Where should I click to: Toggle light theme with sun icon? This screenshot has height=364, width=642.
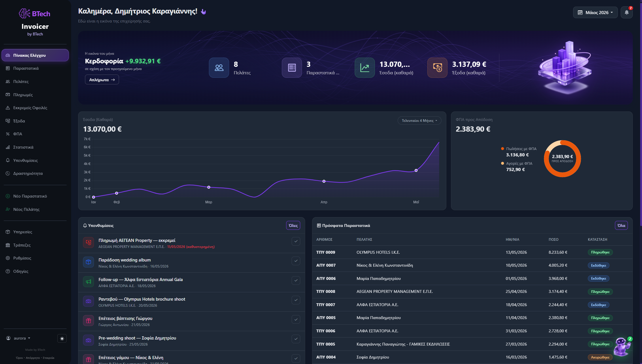(x=62, y=338)
